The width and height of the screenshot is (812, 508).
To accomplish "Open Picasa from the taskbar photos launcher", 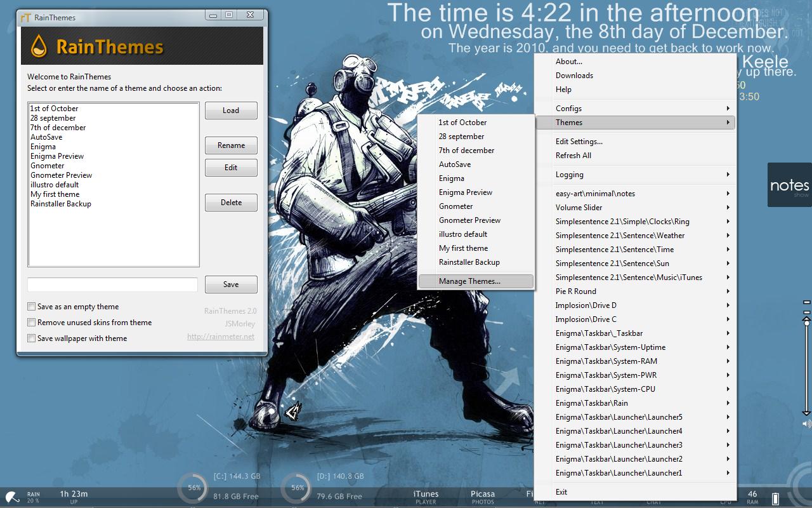I will point(482,494).
